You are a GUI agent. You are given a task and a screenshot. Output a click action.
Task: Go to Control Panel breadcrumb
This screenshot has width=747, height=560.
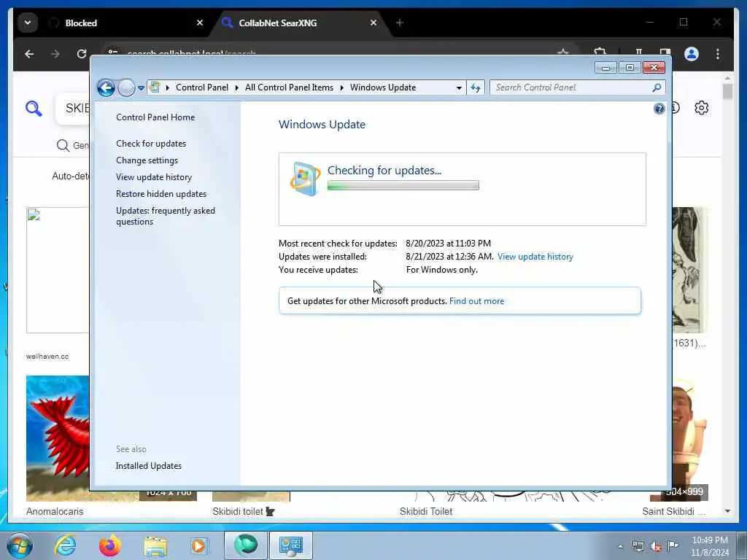(x=202, y=87)
